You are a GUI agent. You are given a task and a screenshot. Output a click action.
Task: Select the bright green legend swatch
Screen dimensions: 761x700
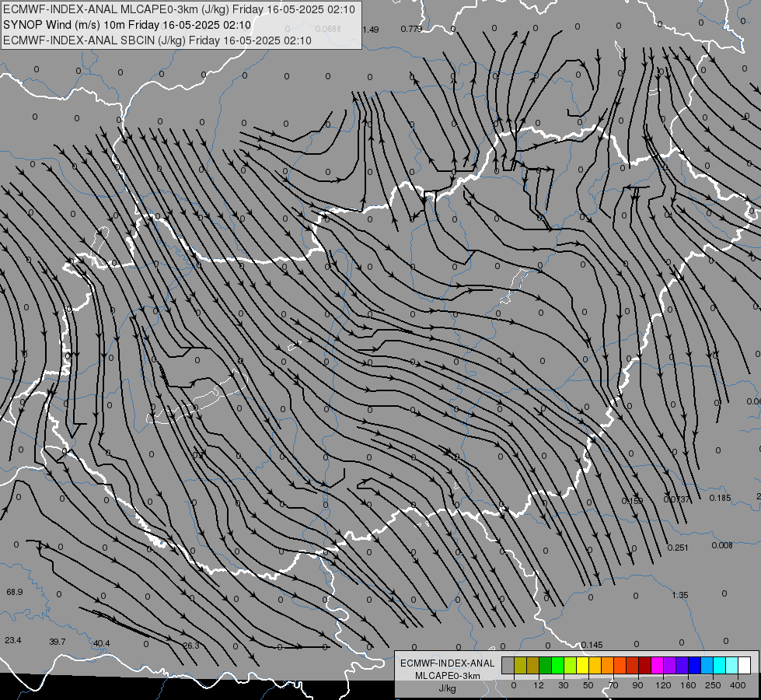558,665
